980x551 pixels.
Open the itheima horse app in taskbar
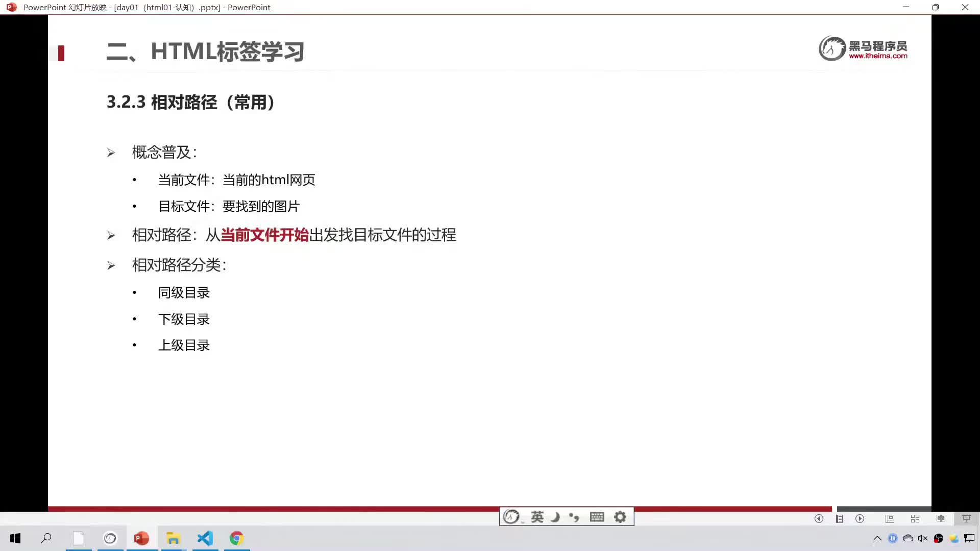[x=110, y=538]
